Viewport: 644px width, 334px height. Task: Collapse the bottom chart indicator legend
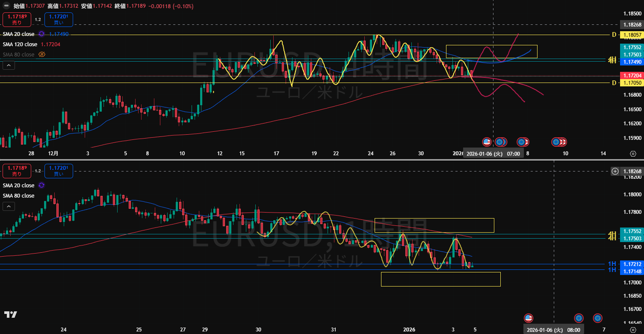tap(9, 207)
